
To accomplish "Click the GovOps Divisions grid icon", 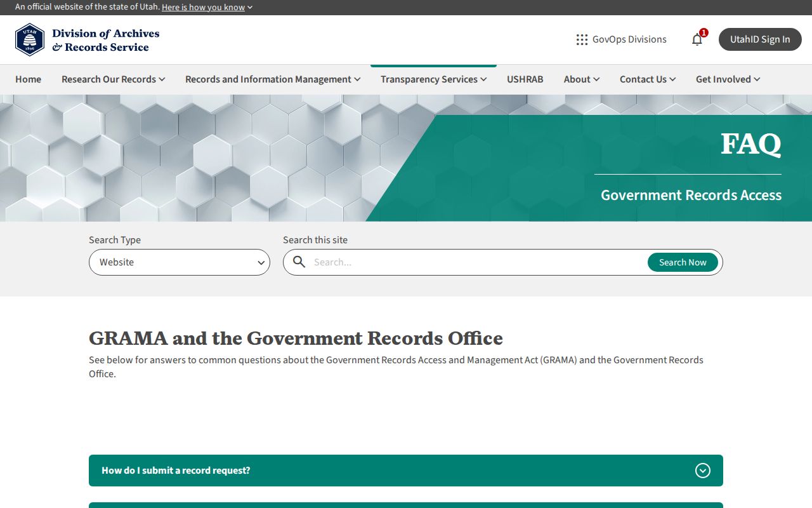I will point(582,39).
